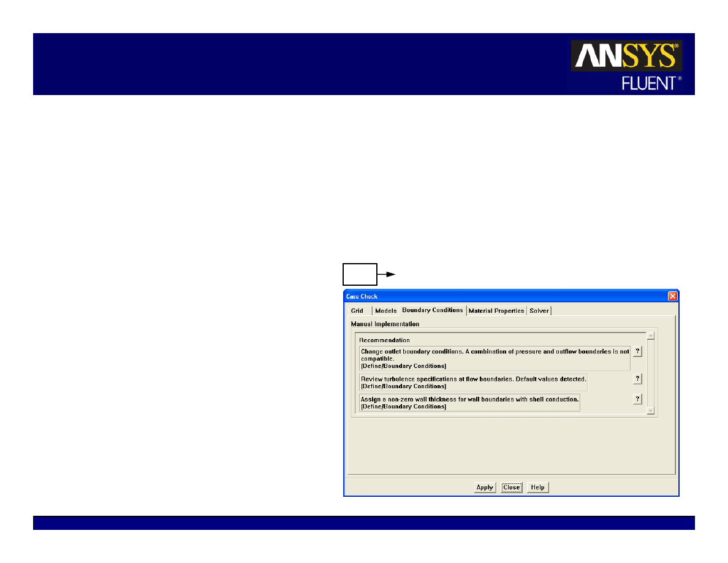Close the Case Check dialog with X
Image resolution: width=728 pixels, height=563 pixels.
[672, 296]
